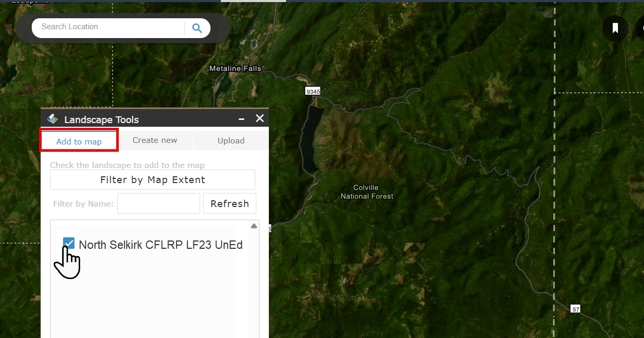Click the partially visible circular button top right
Viewport: 644px width, 338px height.
[640, 28]
